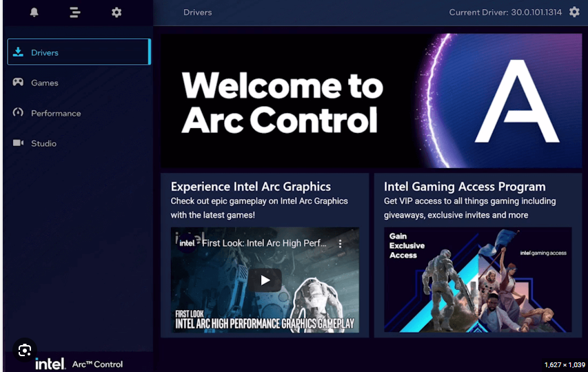The height and width of the screenshot is (372, 588).
Task: Open driver settings gear next to Current Driver
Action: 574,12
